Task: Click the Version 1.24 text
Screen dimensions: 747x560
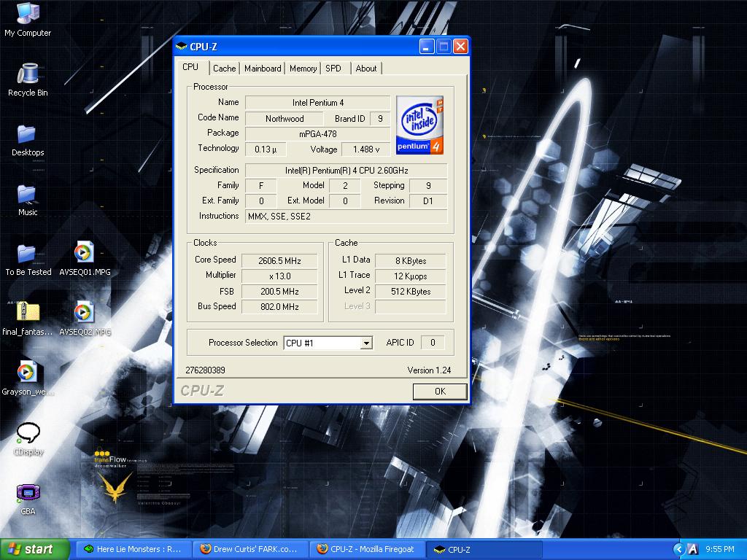Action: (x=429, y=370)
